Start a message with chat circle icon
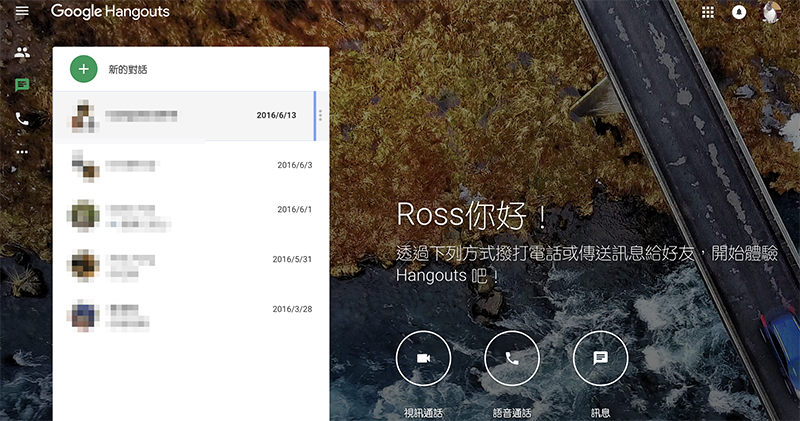The height and width of the screenshot is (421, 800). point(601,358)
